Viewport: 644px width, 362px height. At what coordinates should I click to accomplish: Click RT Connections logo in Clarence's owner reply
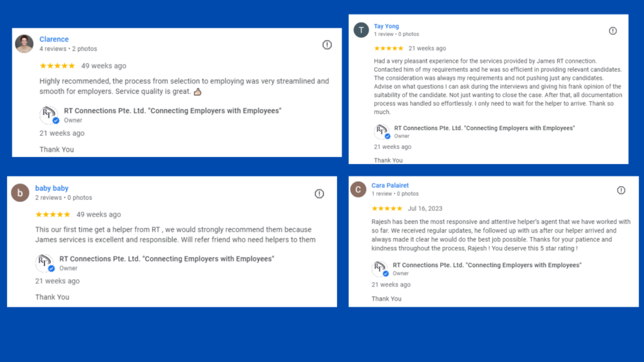click(x=48, y=115)
